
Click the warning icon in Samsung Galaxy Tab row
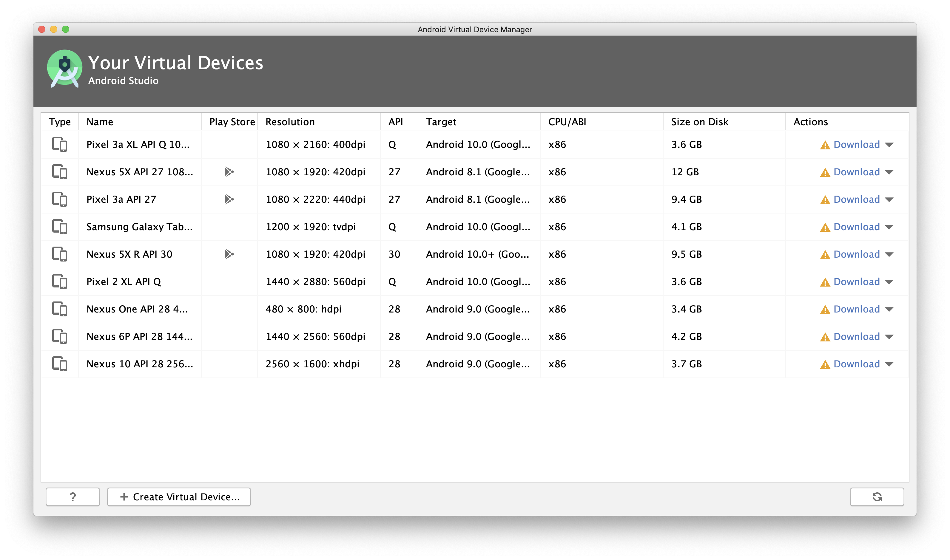point(825,227)
